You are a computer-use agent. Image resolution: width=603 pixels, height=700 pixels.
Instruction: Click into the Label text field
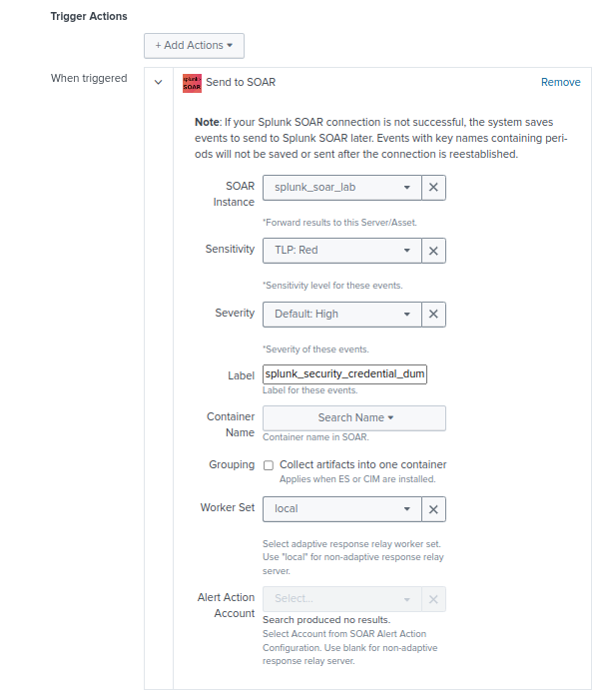point(344,374)
